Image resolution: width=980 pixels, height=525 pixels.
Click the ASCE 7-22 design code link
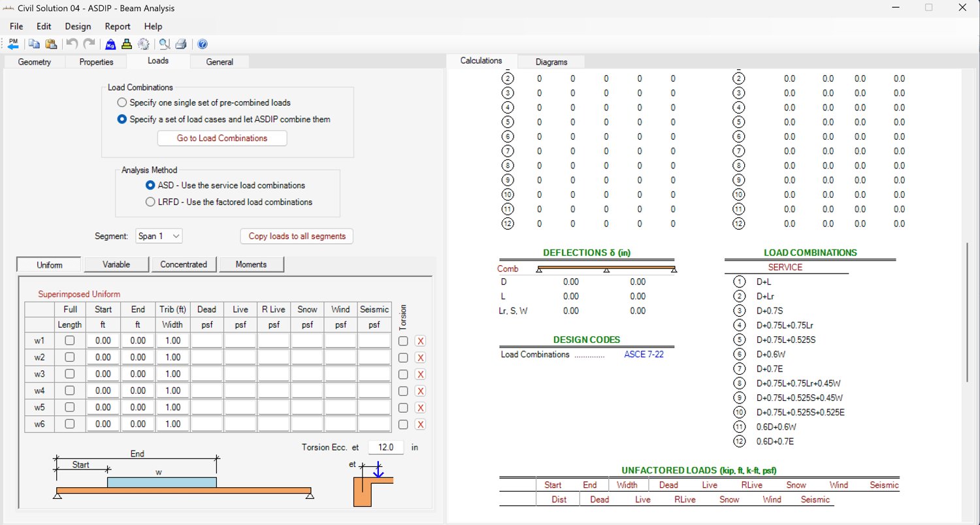(644, 355)
